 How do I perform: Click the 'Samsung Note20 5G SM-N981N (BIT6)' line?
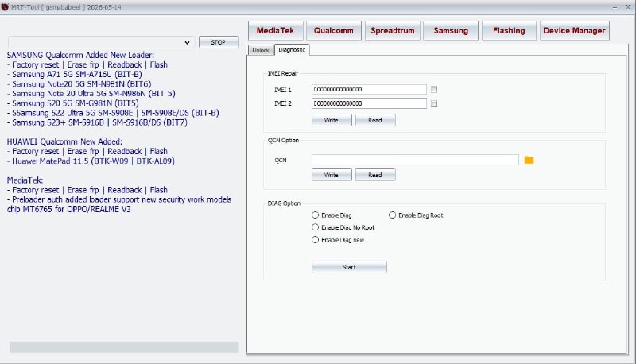click(79, 84)
